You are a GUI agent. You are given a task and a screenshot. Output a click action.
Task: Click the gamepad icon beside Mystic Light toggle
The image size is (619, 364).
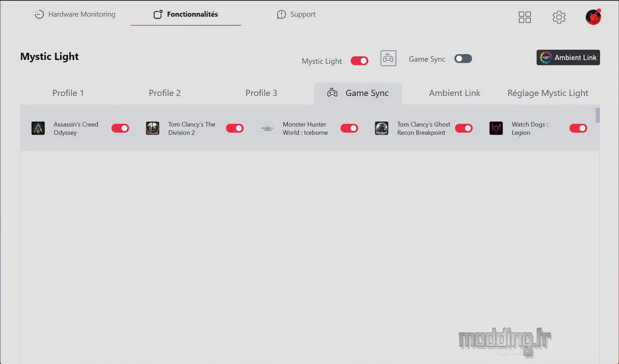tap(388, 58)
